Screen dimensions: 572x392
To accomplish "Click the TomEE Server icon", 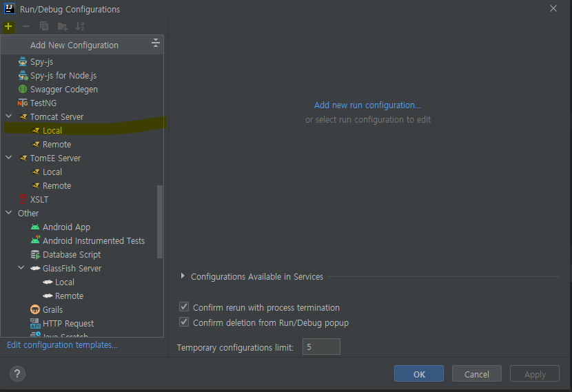I will pyautogui.click(x=23, y=158).
